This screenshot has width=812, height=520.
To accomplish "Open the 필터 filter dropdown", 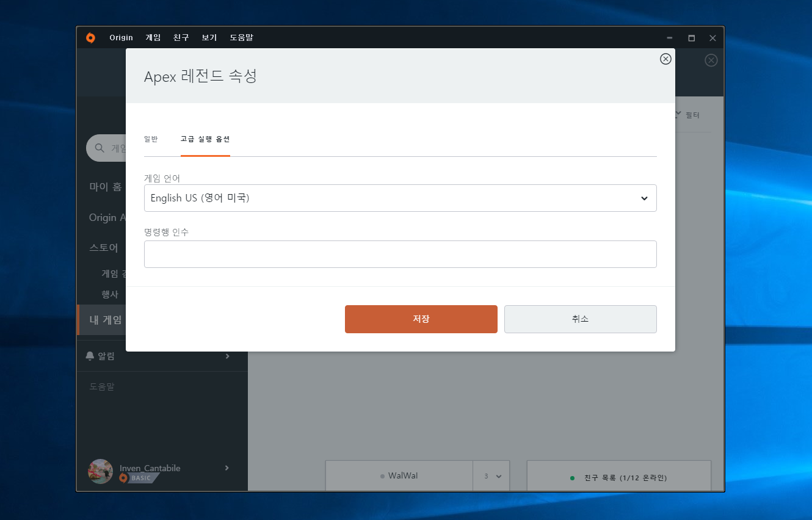I will 687,115.
